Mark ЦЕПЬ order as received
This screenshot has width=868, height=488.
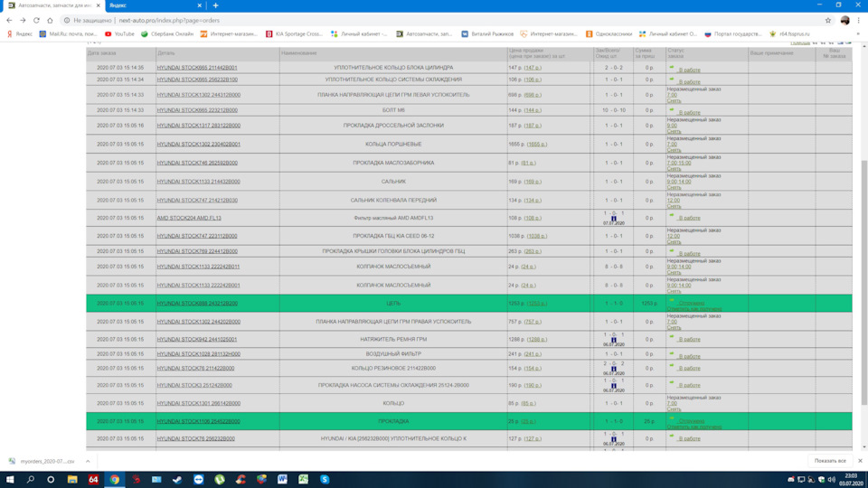click(x=694, y=309)
